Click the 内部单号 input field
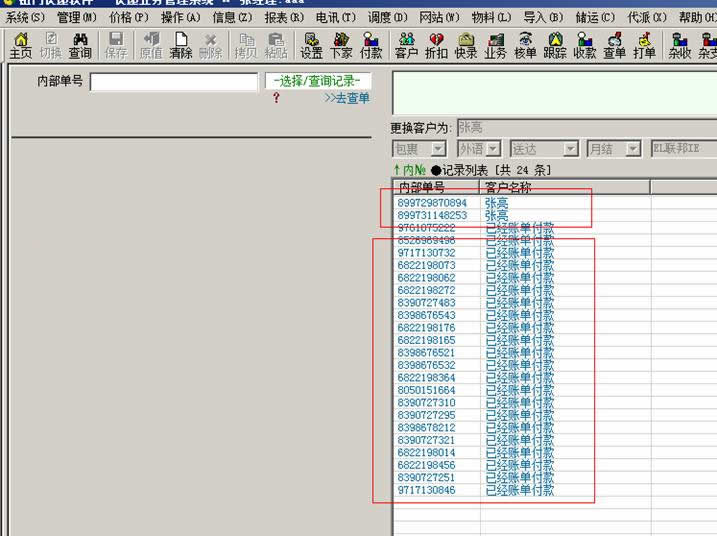This screenshot has width=717, height=536. pos(173,82)
